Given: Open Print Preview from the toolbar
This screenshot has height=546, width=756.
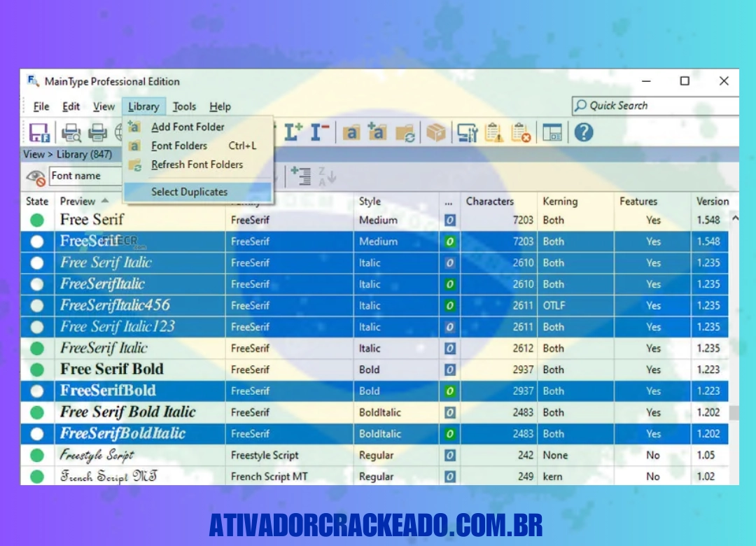Looking at the screenshot, I should click(x=71, y=132).
